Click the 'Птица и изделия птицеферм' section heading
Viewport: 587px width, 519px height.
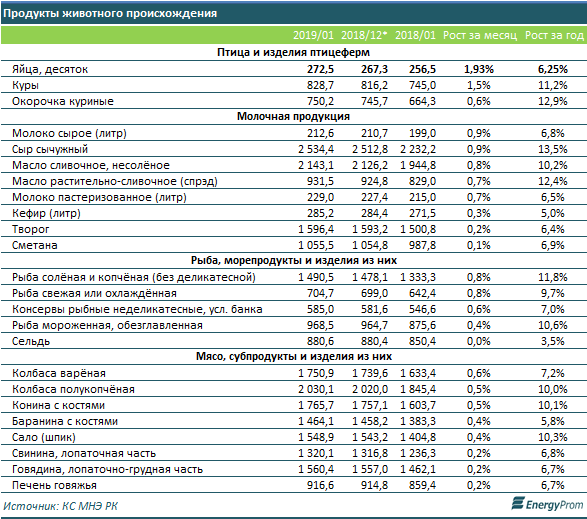pyautogui.click(x=294, y=52)
